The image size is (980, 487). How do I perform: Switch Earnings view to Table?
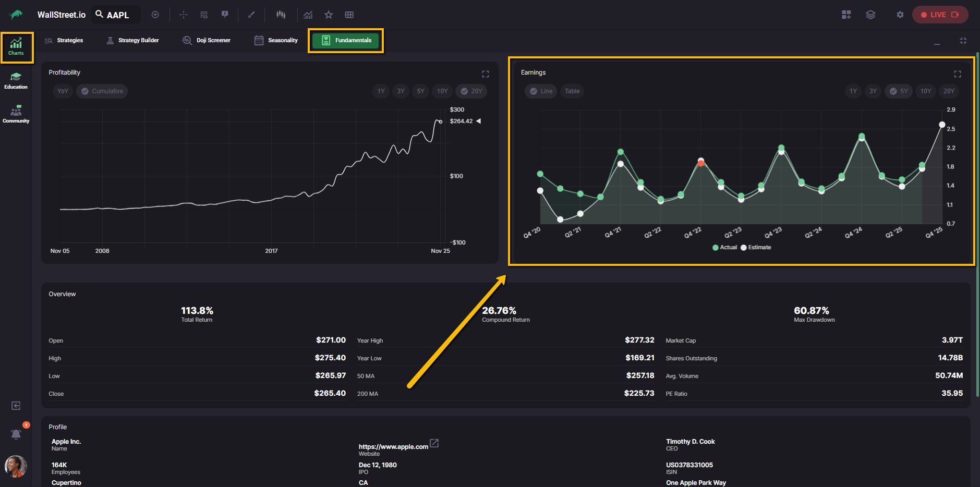click(572, 91)
